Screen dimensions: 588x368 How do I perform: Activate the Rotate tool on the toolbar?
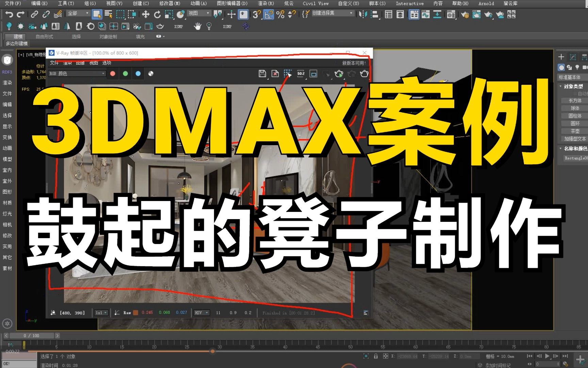coord(157,14)
